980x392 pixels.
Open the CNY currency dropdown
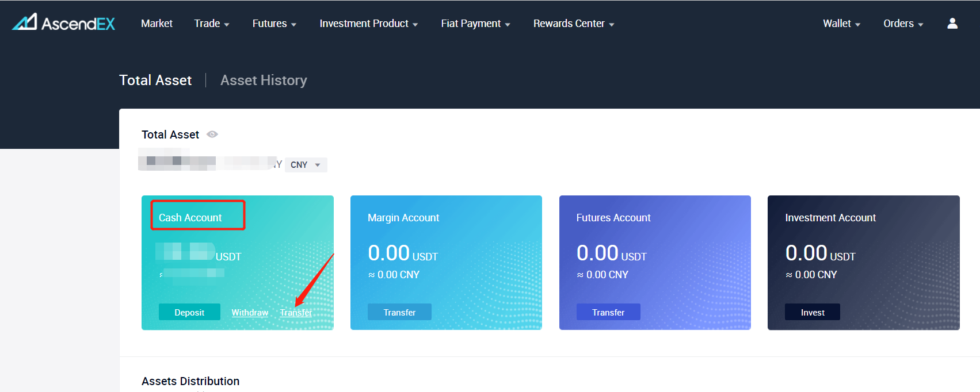tap(306, 165)
